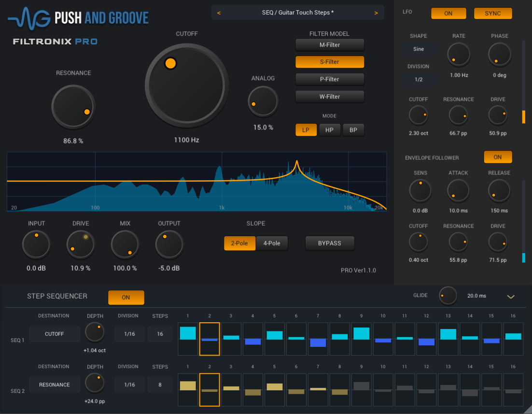Click the frequency response spectrum display
The height and width of the screenshot is (414, 532).
tap(197, 182)
